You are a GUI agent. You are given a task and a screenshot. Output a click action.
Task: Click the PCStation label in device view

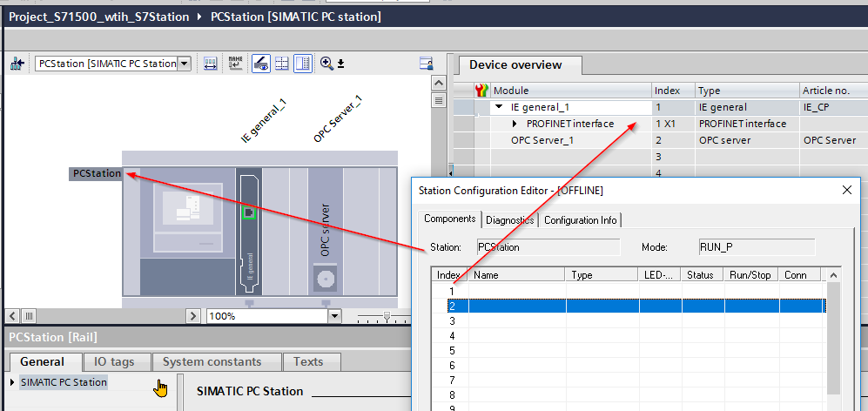coord(97,173)
